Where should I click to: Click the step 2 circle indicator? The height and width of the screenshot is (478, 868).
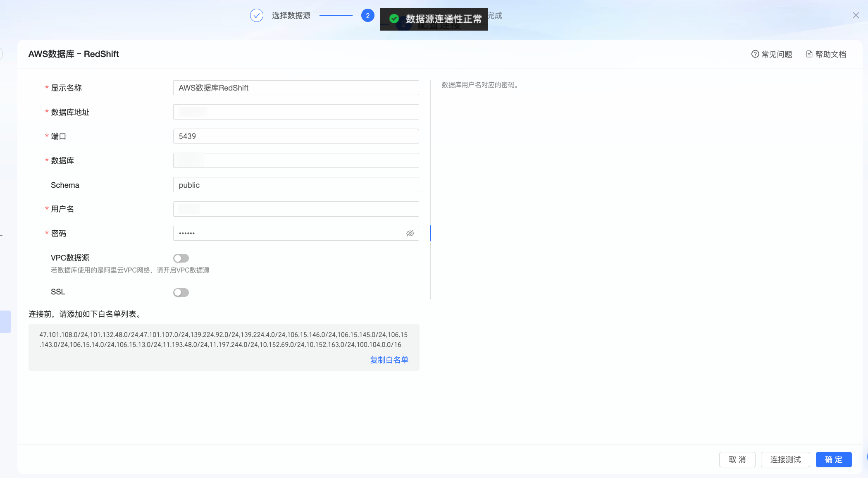coord(367,16)
